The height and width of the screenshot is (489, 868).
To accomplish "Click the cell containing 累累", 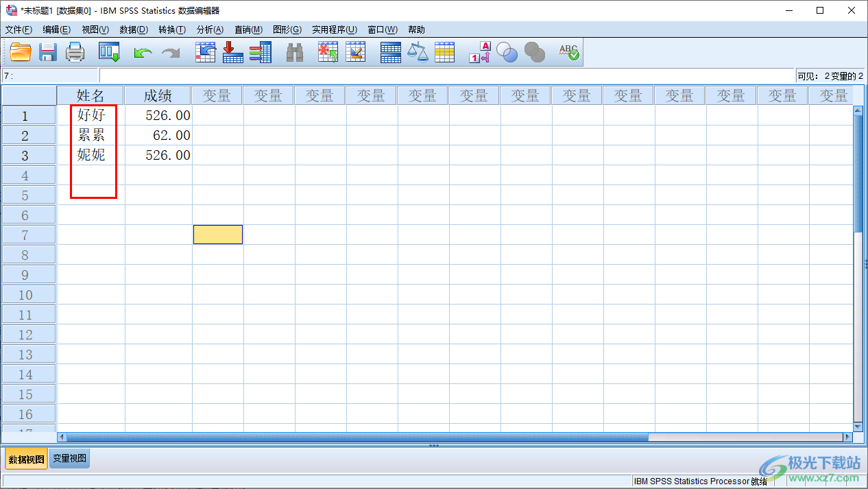I will coord(91,135).
